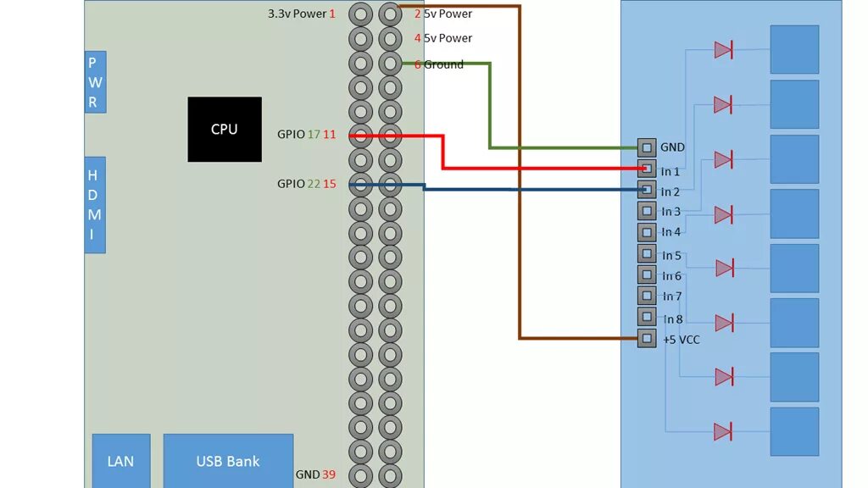Screen dimensions: 868x488
Task: Click the PWR port label
Action: tap(94, 81)
